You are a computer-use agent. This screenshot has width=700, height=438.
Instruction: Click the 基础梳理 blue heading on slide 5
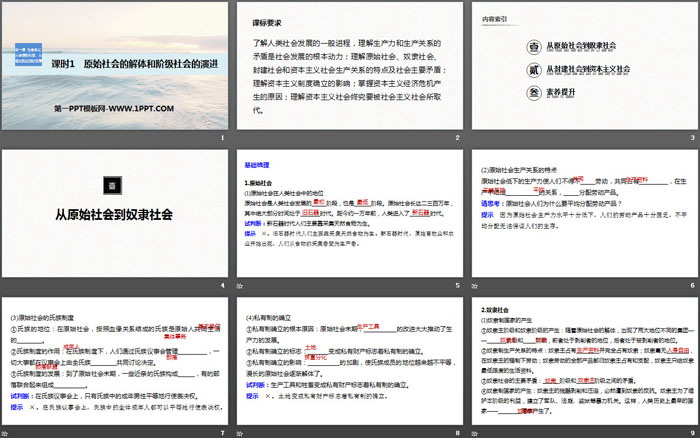260,164
